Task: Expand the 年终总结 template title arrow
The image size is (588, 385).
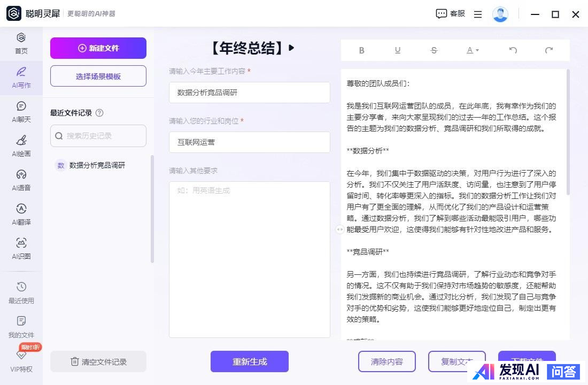Action: [x=291, y=48]
